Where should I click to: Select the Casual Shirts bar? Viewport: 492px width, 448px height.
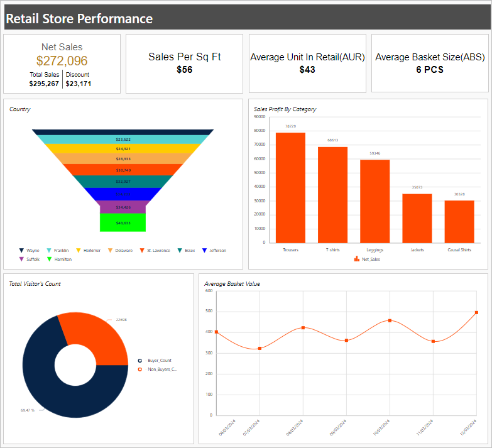click(x=459, y=222)
